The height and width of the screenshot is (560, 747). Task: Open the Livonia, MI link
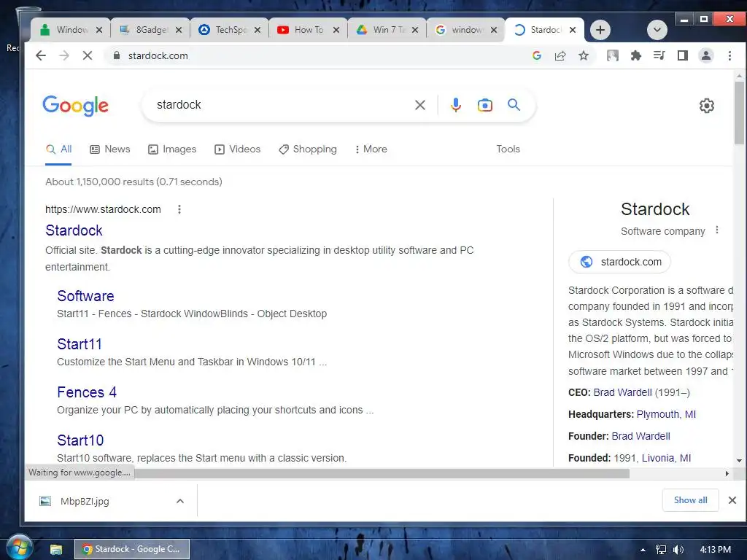[666, 458]
